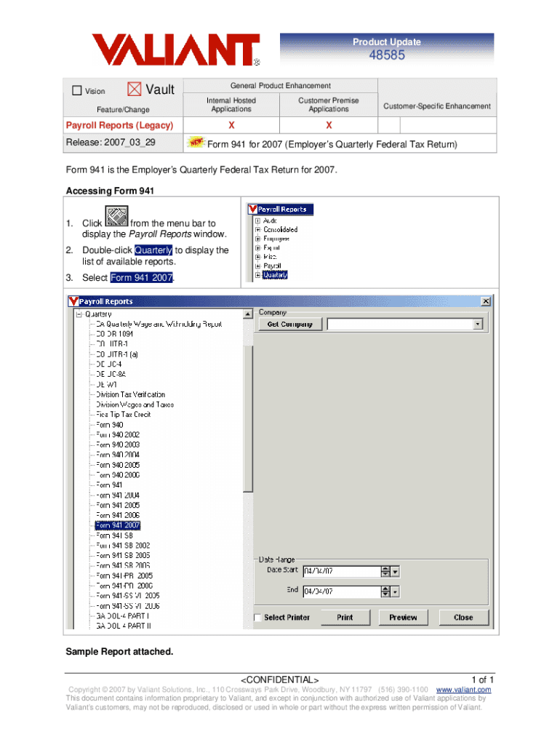Click the Valiant logo in header
The image size is (560, 745).
click(x=175, y=49)
